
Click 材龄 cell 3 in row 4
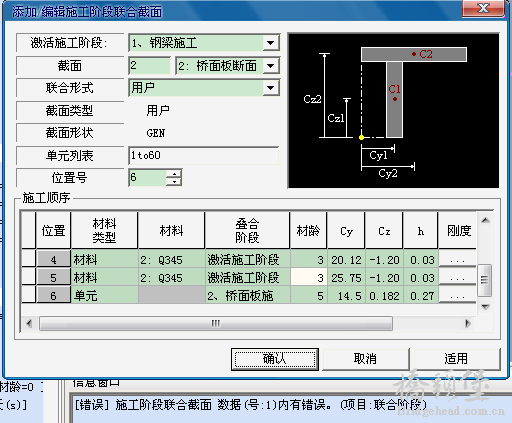coord(309,259)
